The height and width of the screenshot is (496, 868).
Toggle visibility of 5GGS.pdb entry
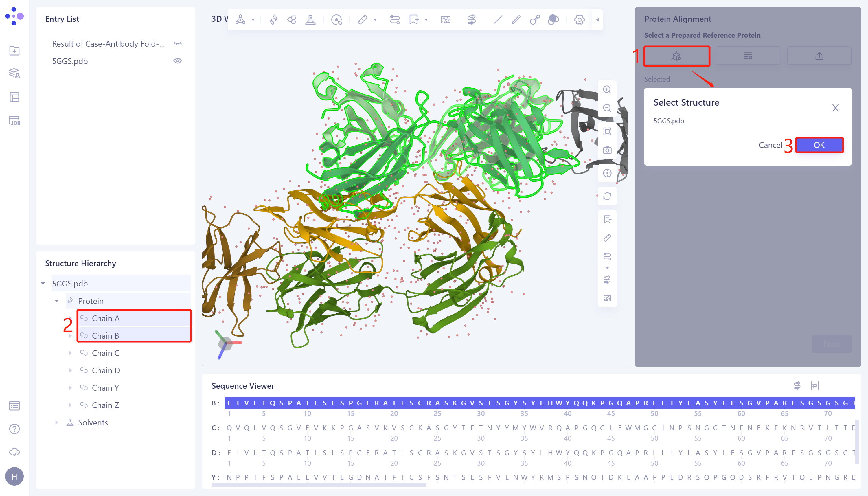coord(177,61)
